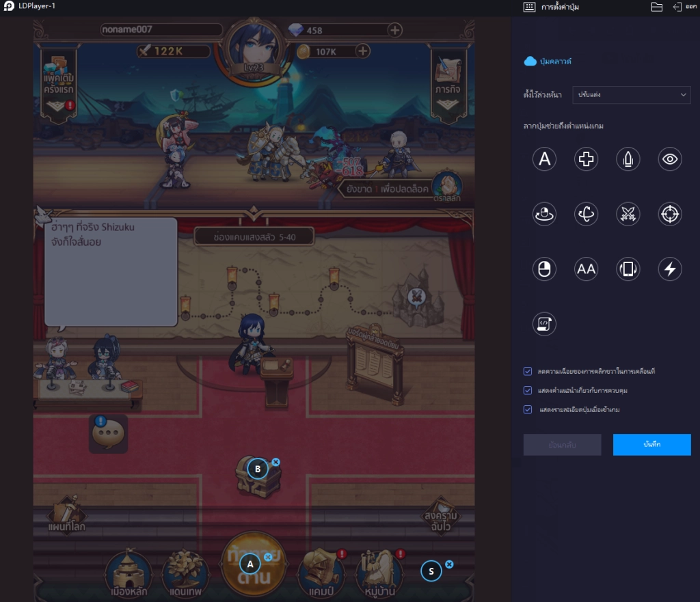Viewport: 700px width, 602px height.
Task: Toggle the first checkbox about mouse sensitivity
Action: pos(528,371)
